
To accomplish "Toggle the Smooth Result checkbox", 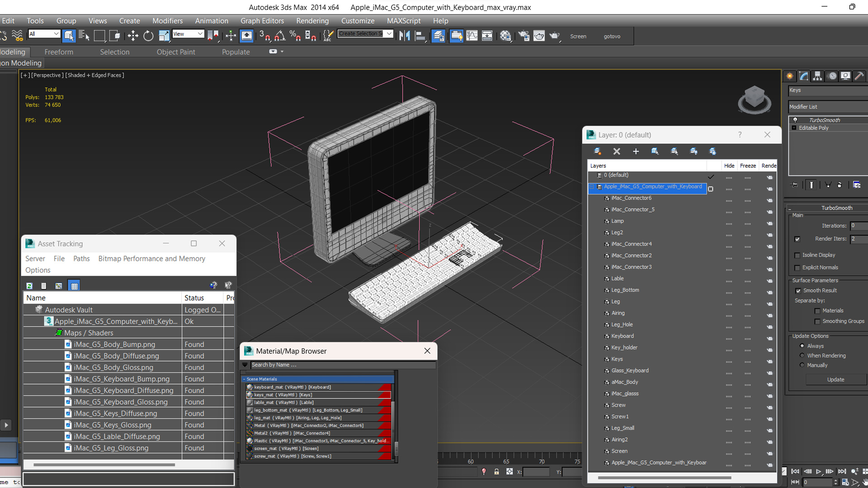I will pos(798,291).
